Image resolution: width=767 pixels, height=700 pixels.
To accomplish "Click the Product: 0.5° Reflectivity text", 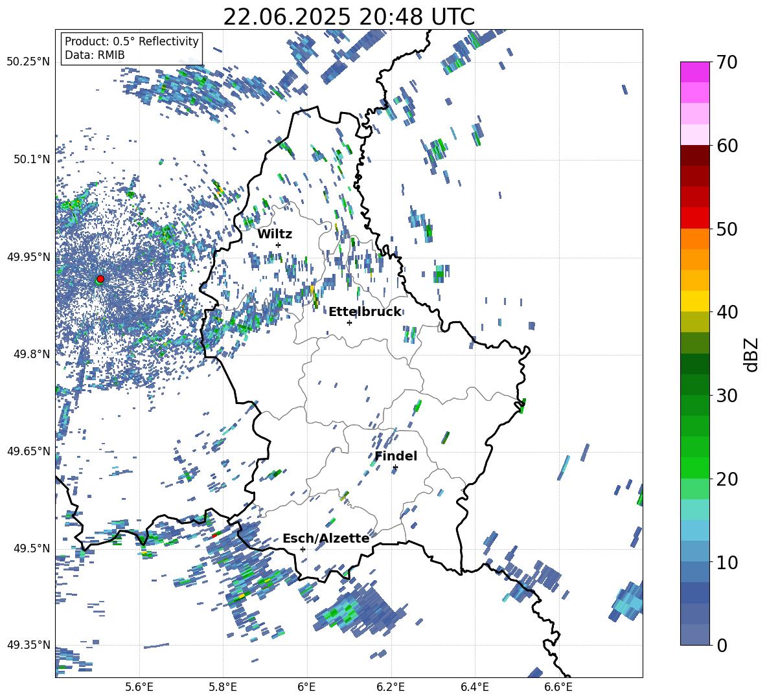I will (x=132, y=41).
